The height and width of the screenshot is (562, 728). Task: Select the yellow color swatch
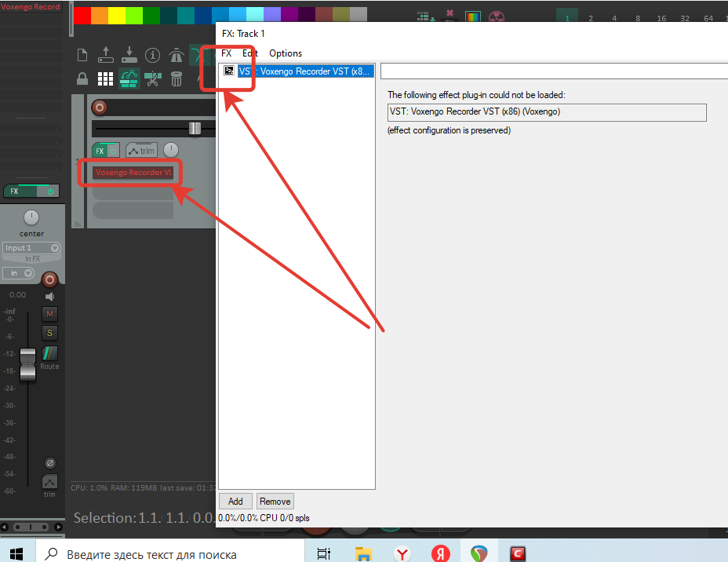117,16
